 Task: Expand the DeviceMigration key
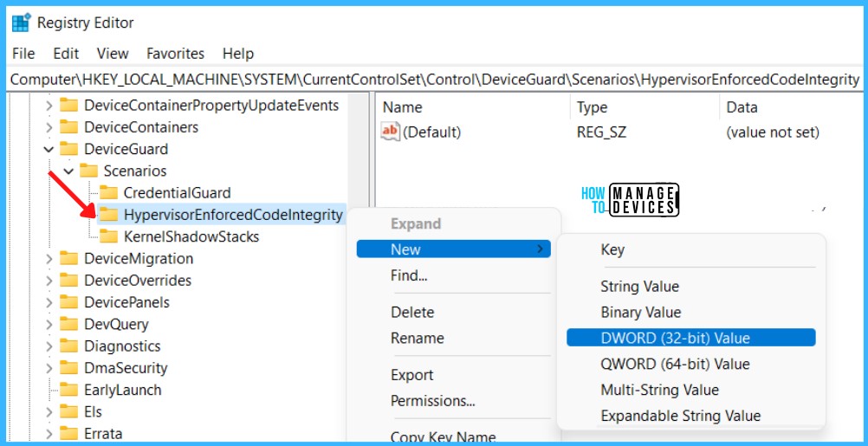point(49,258)
